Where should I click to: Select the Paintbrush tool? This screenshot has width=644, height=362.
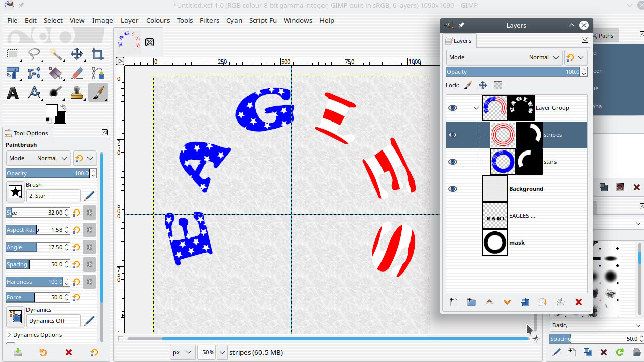pyautogui.click(x=98, y=93)
